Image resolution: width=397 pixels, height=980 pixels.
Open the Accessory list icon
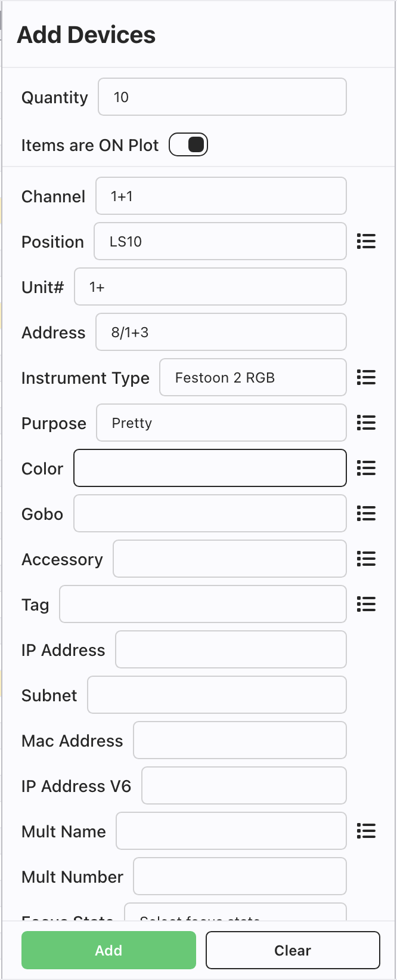pyautogui.click(x=366, y=559)
